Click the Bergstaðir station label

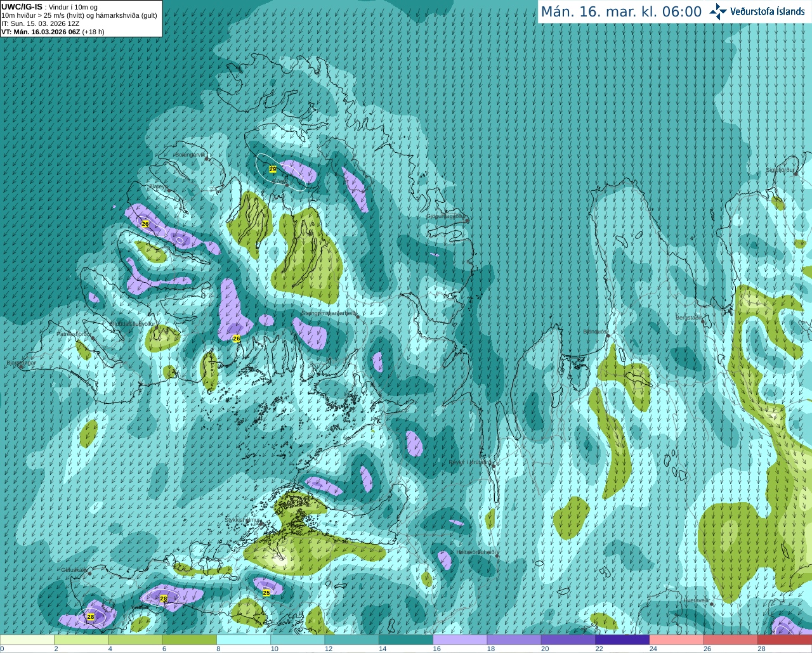tap(690, 318)
